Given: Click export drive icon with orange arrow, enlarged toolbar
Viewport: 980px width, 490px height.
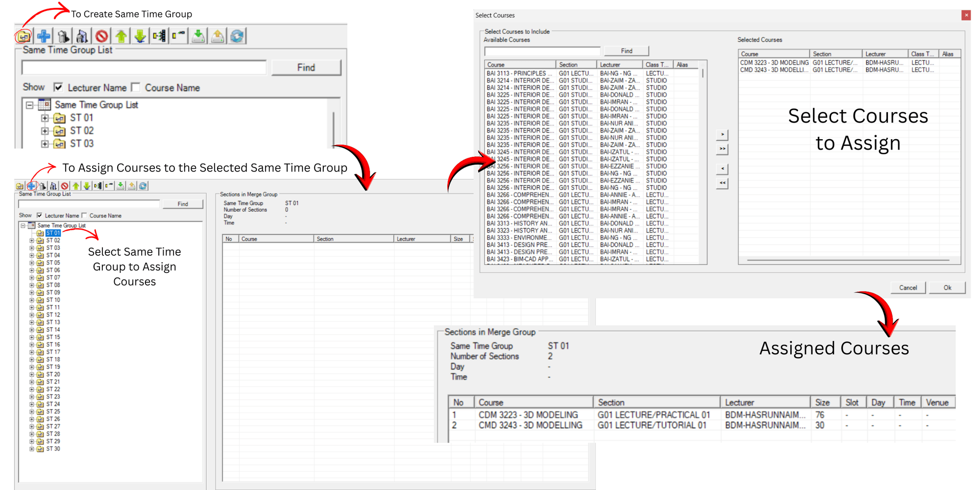Looking at the screenshot, I should 218,36.
